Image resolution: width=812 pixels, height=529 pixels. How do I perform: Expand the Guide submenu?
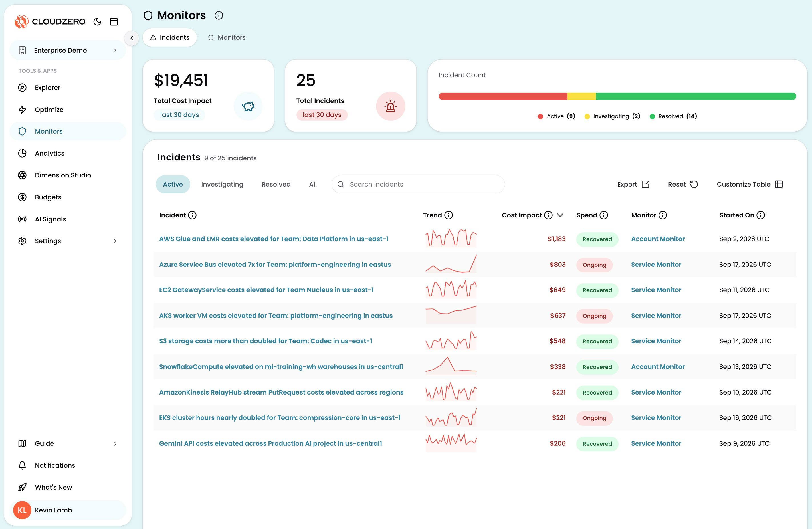tap(68, 443)
